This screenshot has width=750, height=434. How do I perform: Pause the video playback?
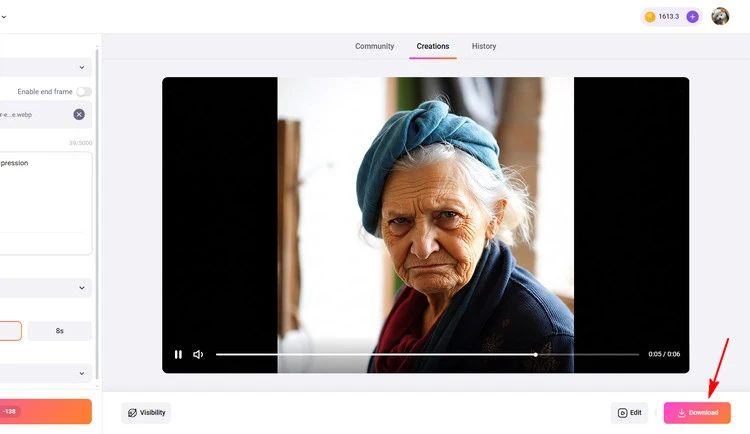click(x=178, y=354)
